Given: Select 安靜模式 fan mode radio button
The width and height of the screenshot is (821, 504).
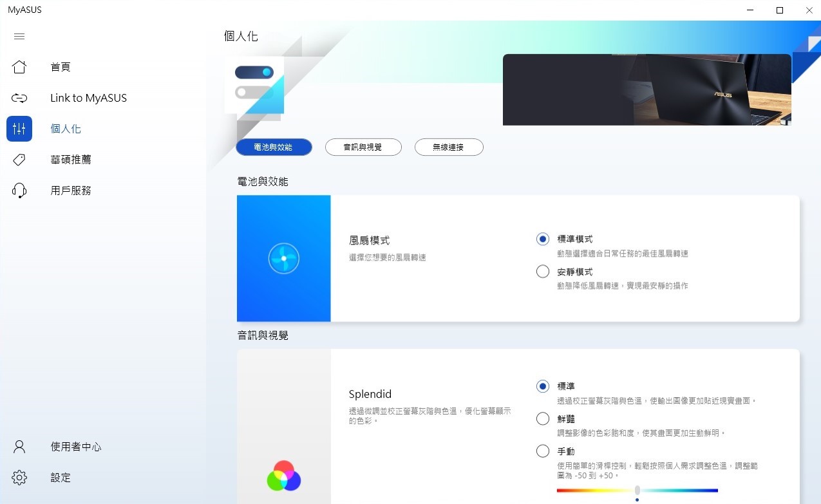Looking at the screenshot, I should click(x=543, y=272).
